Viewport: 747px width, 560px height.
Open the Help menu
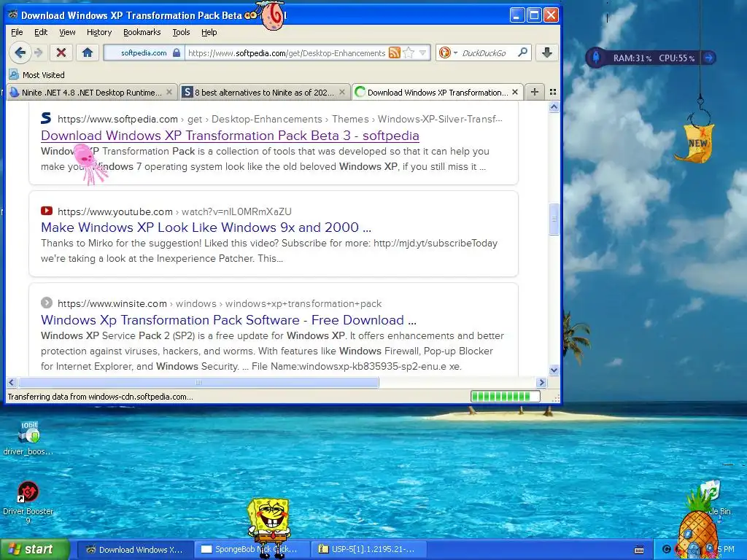pos(209,32)
